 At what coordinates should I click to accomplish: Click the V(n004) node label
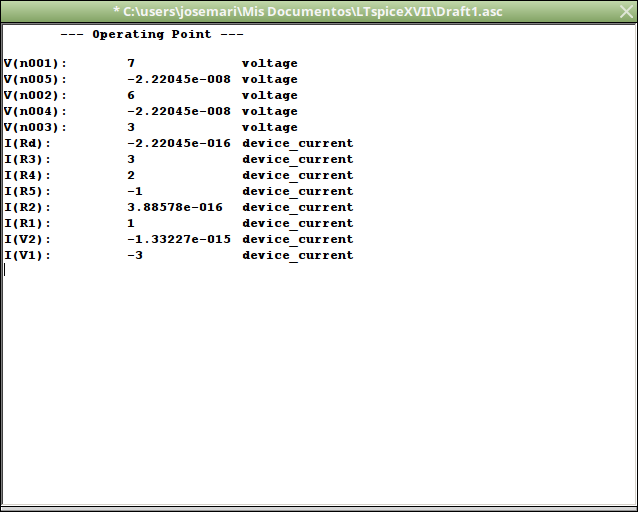[35, 111]
